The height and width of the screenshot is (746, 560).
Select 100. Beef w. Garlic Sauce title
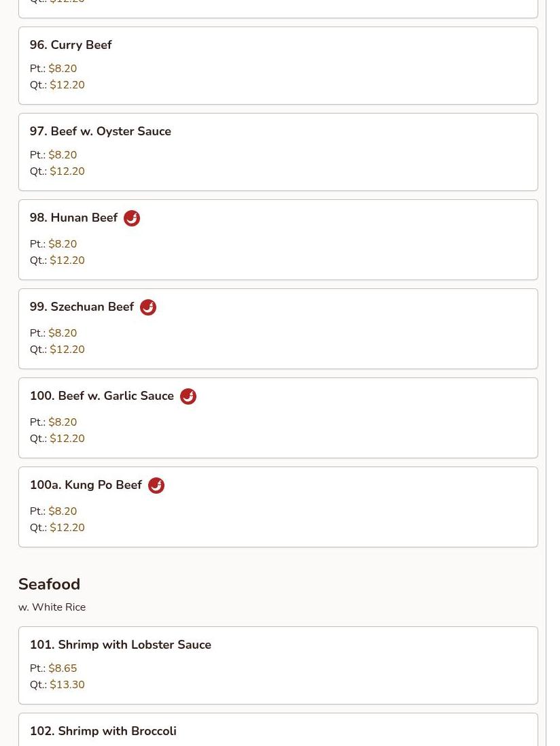[102, 396]
